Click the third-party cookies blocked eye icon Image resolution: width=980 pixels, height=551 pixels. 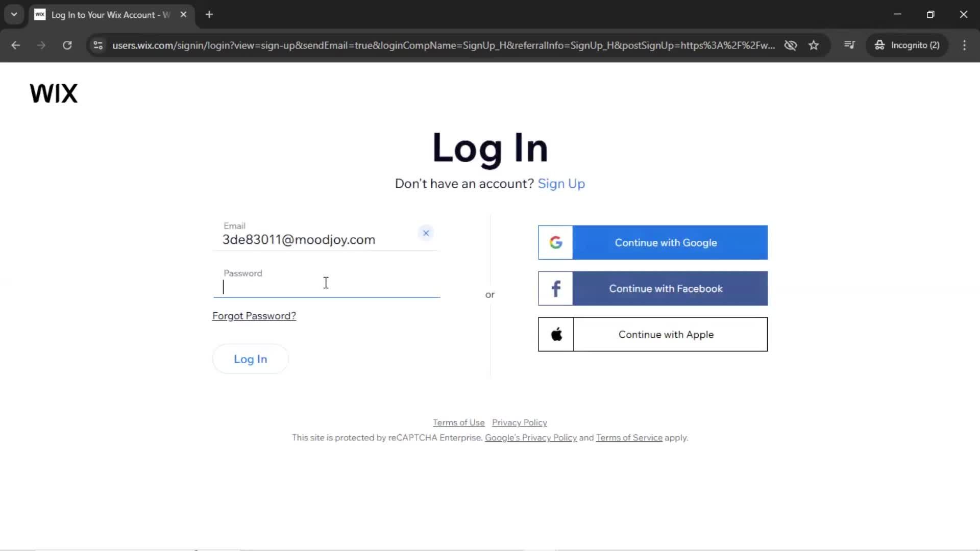pyautogui.click(x=791, y=45)
